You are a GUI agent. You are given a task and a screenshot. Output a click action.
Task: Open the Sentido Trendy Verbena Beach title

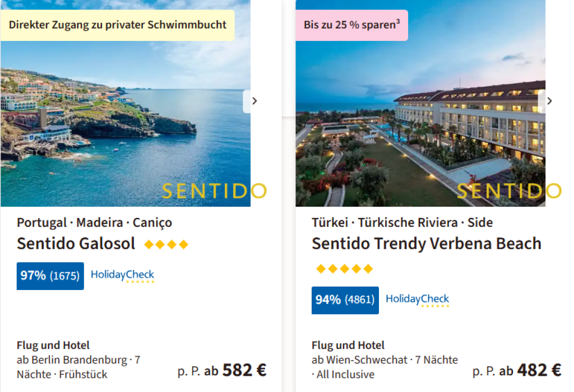pos(427,244)
